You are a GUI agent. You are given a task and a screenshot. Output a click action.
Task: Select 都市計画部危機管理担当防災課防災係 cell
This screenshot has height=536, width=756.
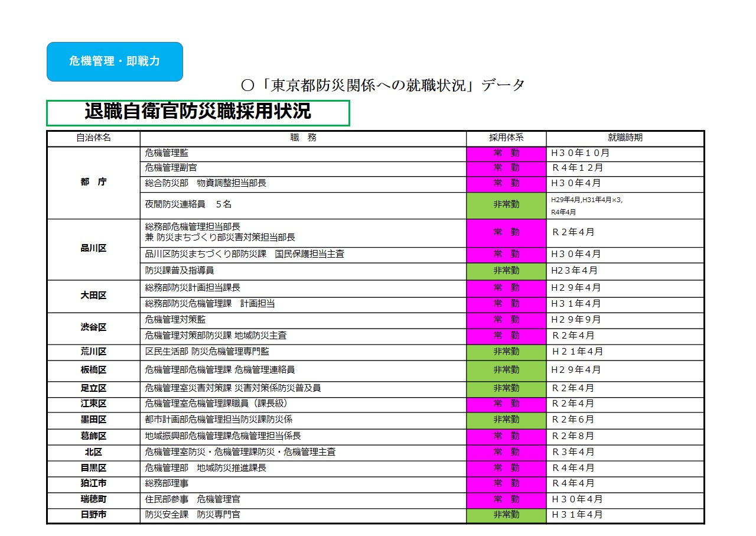point(304,420)
